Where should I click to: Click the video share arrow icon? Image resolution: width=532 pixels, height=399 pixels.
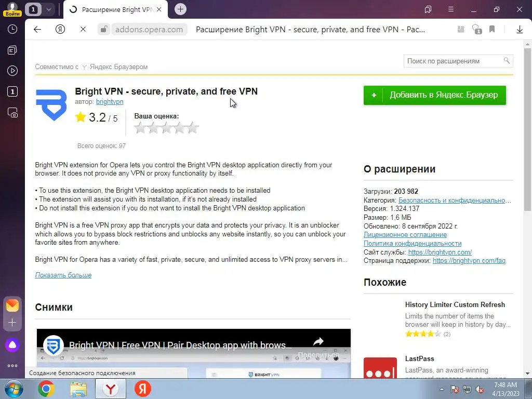[x=318, y=342]
